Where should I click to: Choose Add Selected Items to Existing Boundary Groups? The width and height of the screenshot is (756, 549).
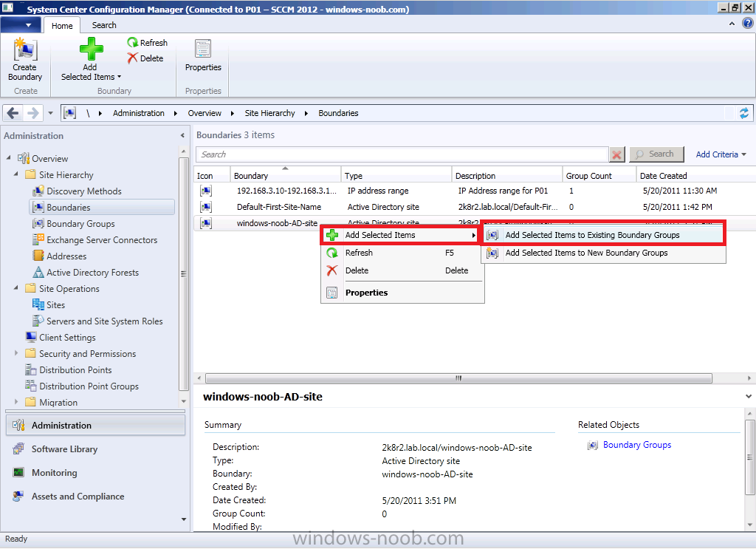click(603, 235)
